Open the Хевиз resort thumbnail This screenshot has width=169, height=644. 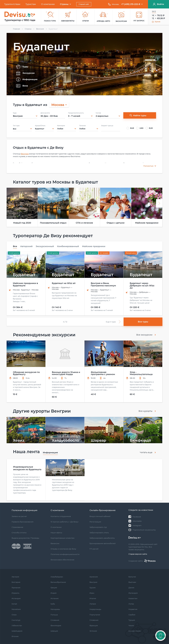(x=26, y=430)
